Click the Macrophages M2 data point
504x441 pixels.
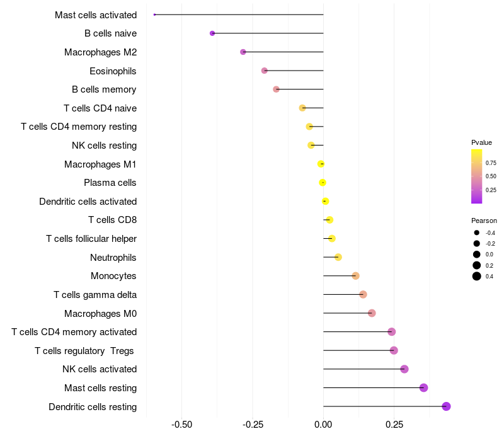pos(243,52)
